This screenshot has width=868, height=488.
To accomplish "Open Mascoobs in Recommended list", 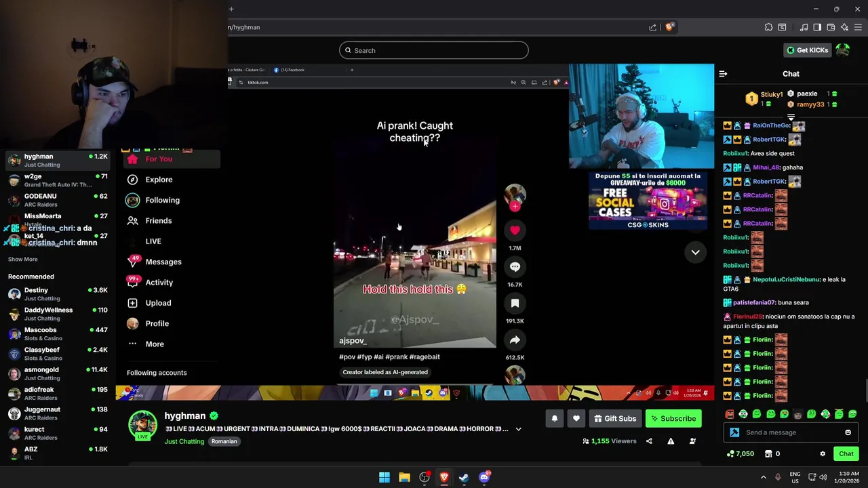I will point(58,334).
